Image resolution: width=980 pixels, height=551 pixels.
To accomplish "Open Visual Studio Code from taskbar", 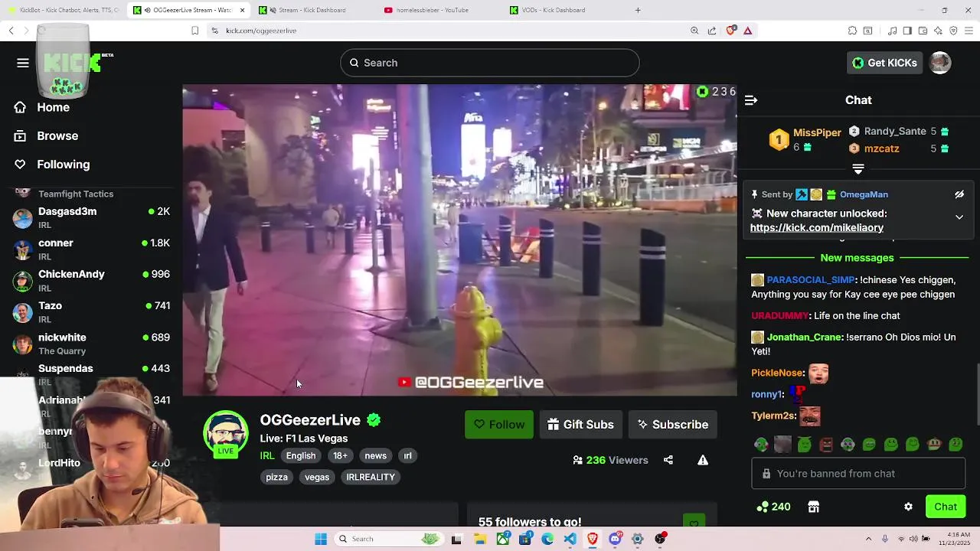I will pos(570,539).
